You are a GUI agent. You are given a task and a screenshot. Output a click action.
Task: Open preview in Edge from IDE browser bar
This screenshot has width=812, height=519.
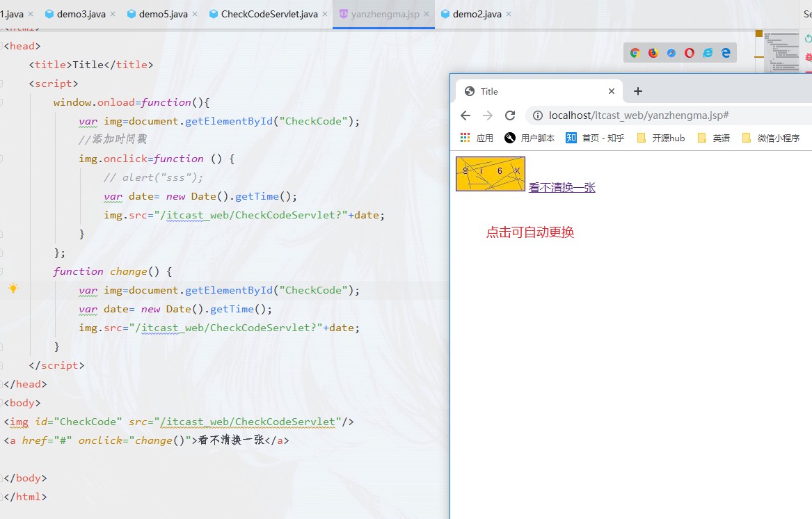(x=726, y=53)
